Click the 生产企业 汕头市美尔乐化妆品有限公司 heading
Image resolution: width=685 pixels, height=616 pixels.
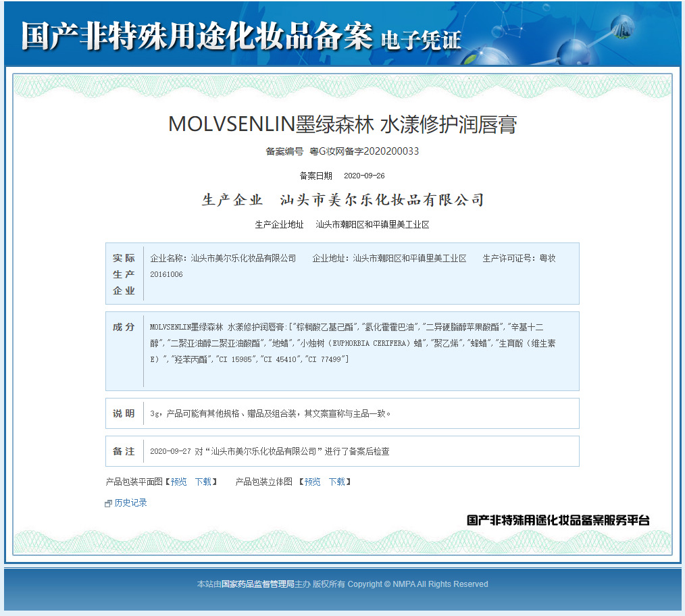(342, 200)
